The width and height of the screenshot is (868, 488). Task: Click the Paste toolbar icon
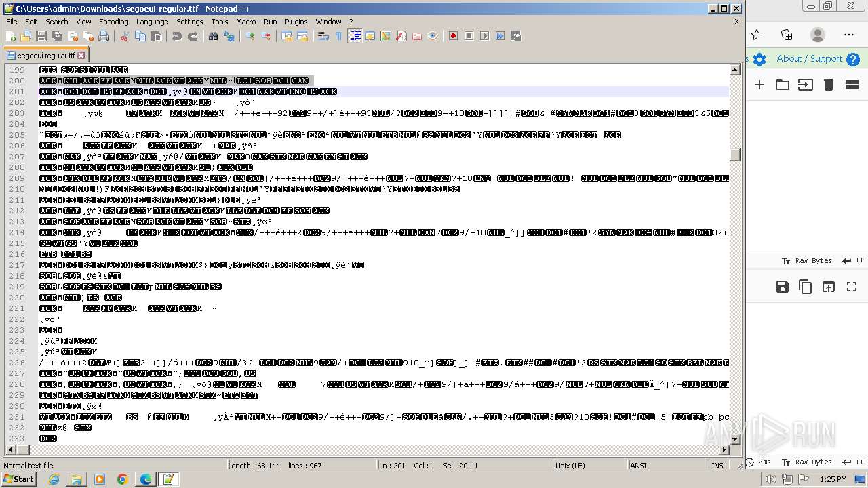point(156,36)
